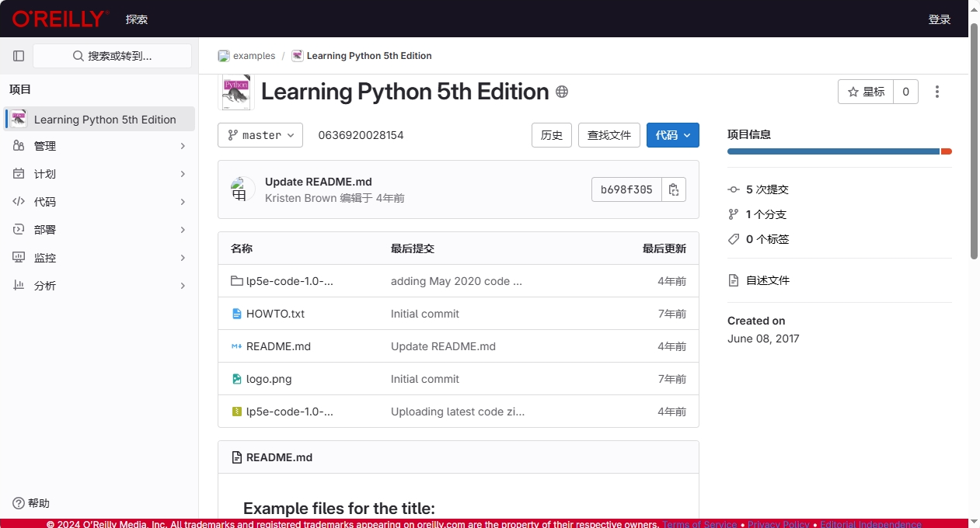The image size is (980, 528).
Task: Copy commit SHA b698f305 to clipboard
Action: pyautogui.click(x=674, y=189)
